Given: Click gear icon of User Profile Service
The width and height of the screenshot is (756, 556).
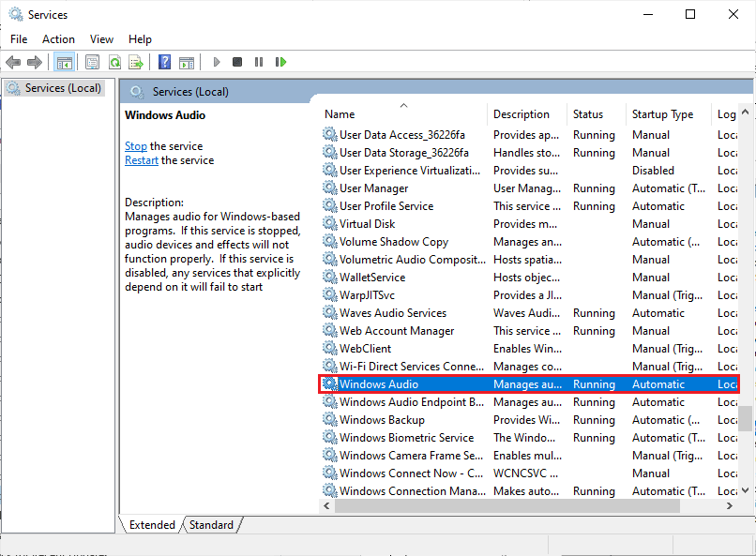Looking at the screenshot, I should coord(330,205).
